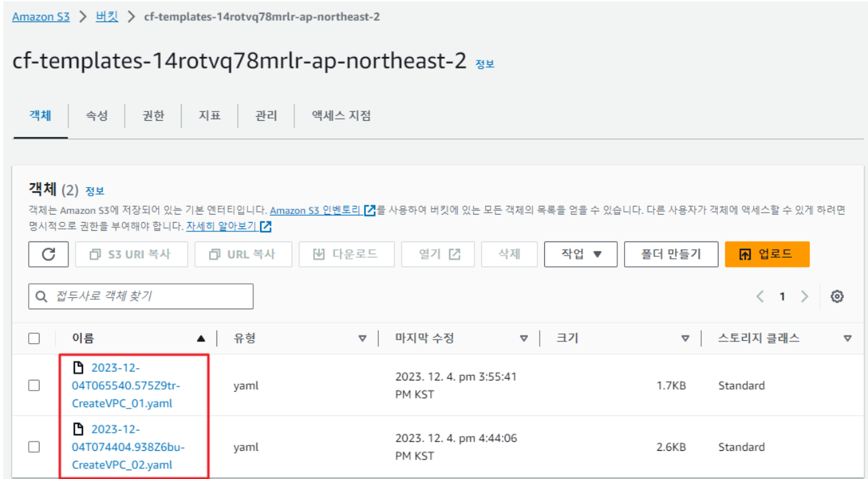Switch to the 객체 tab
Image resolution: width=868 pixels, height=479 pixels.
point(40,115)
